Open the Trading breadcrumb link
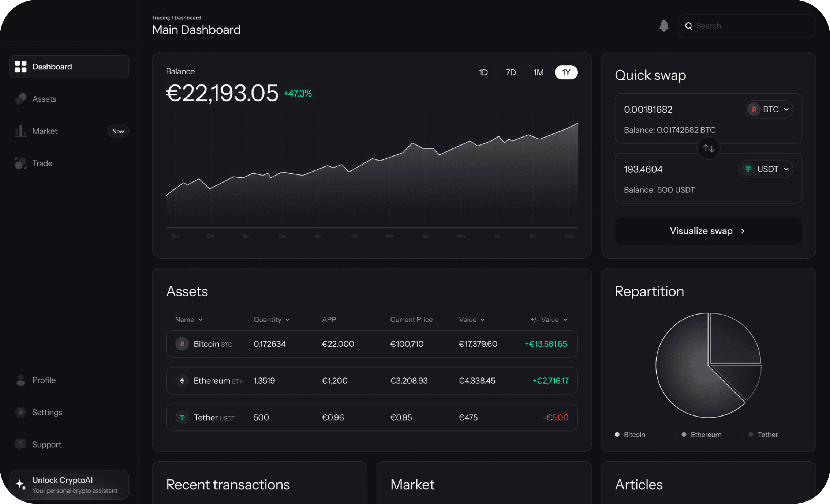830x504 pixels. pyautogui.click(x=161, y=17)
